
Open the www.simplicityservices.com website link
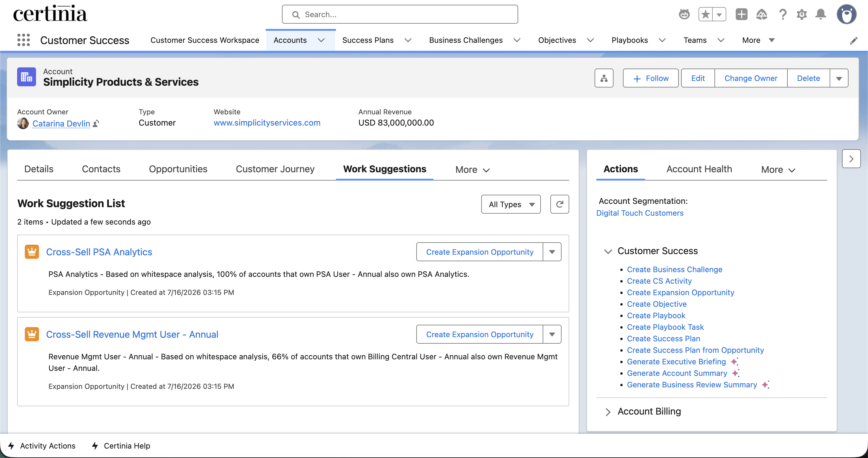(x=267, y=123)
